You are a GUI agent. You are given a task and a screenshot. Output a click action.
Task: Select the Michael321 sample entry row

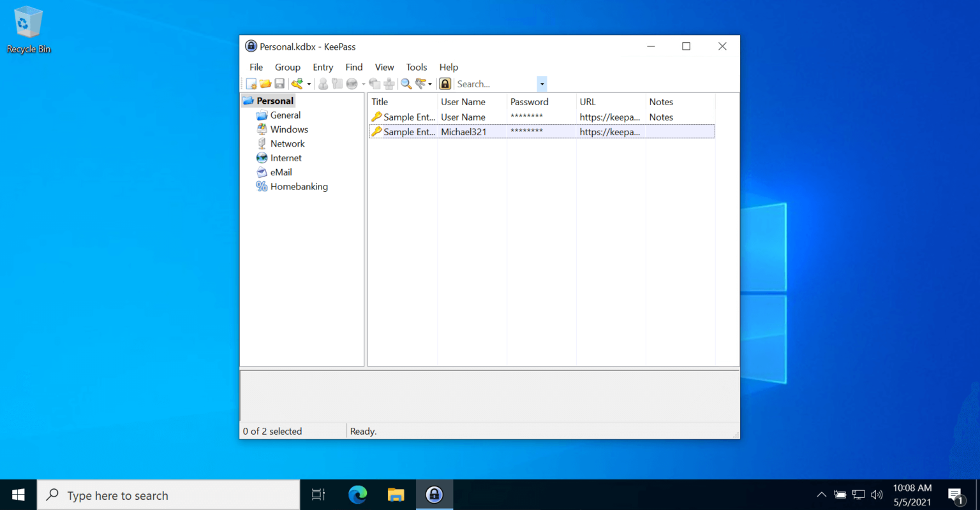(472, 132)
